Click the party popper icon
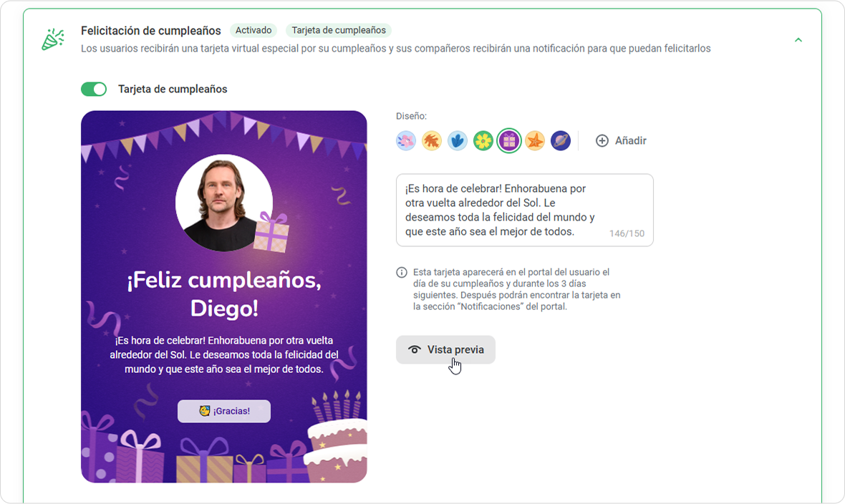The height and width of the screenshot is (504, 845). coord(53,39)
